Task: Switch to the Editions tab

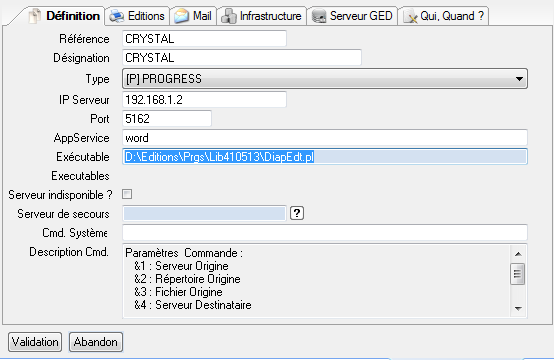Action: [x=137, y=16]
